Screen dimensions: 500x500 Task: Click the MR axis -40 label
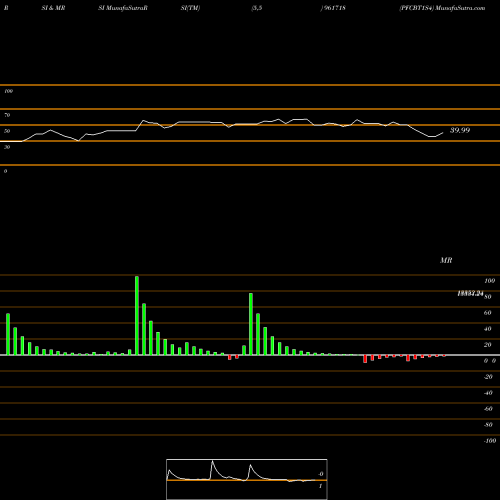click(x=488, y=393)
